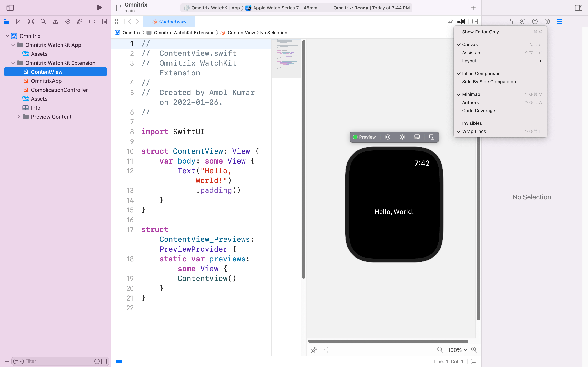Click the Run play button
This screenshot has height=367, width=588.
[99, 8]
